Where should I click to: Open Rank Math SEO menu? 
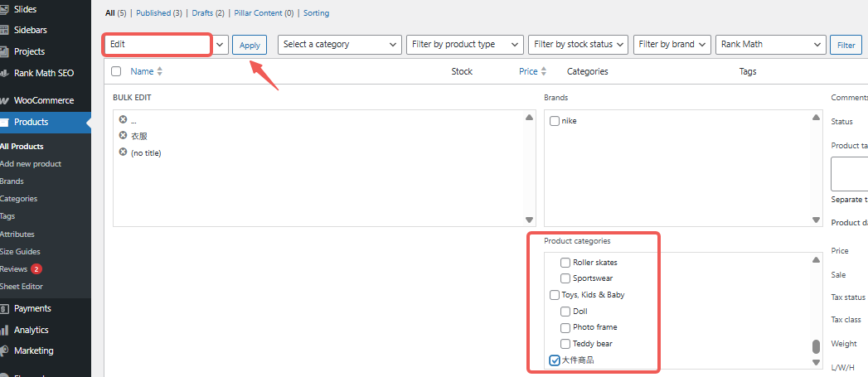43,73
